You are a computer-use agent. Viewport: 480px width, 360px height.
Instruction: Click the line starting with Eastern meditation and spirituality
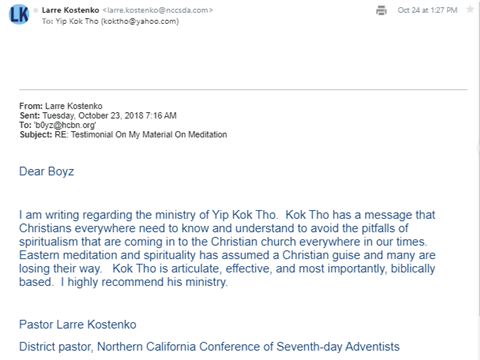pyautogui.click(x=227, y=255)
